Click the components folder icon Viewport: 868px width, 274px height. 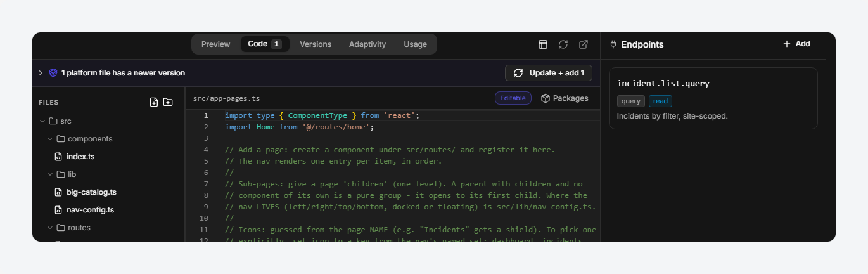61,139
